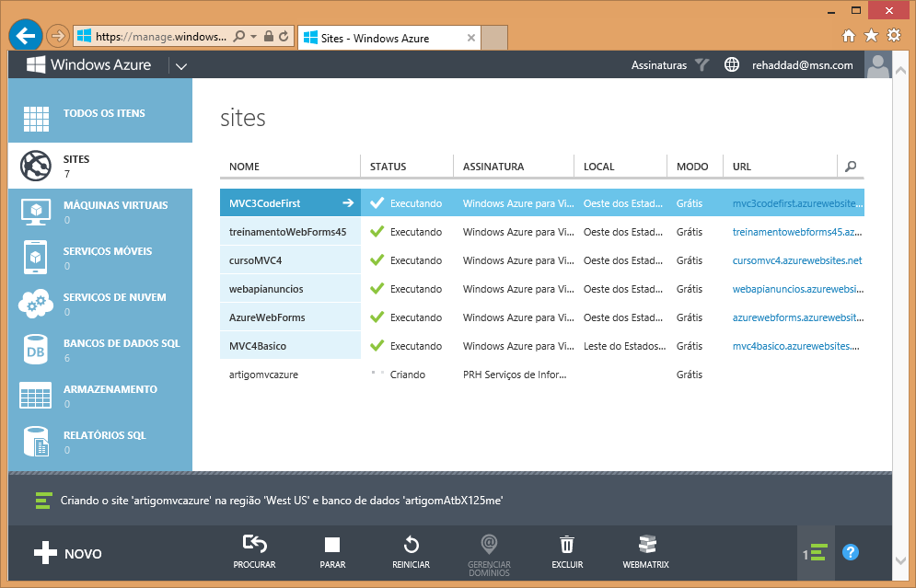Click the Reiniciar restart icon
The height and width of the screenshot is (588, 916).
click(x=412, y=545)
